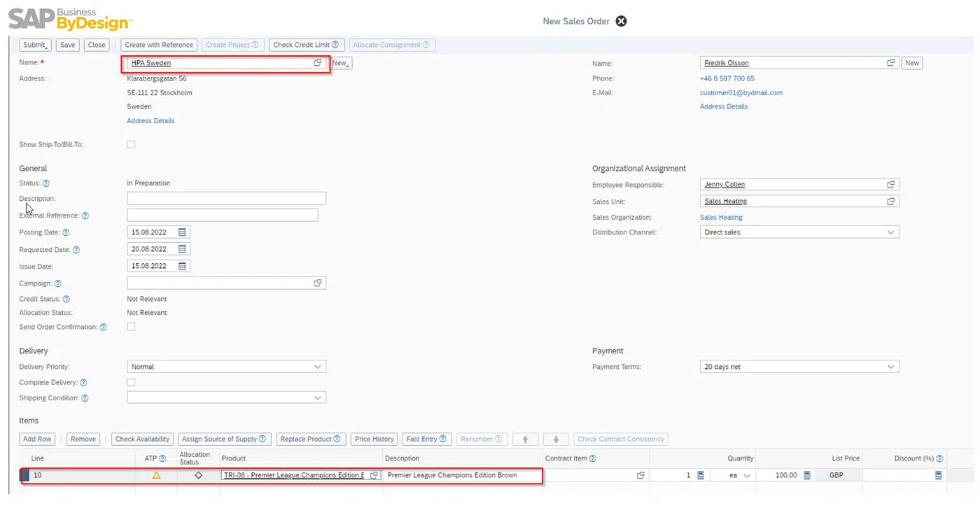Open value help for contact Fredrik Olsson field
This screenshot has height=506, width=980.
point(890,63)
